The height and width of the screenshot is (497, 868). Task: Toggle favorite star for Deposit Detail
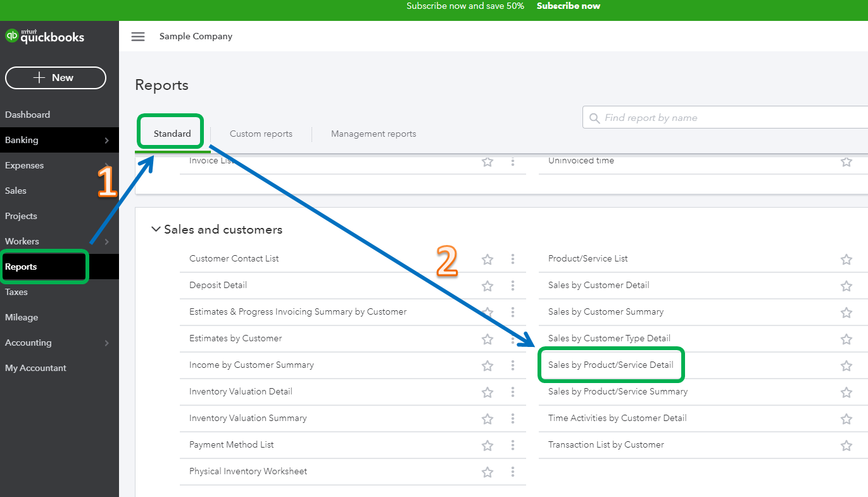point(487,286)
